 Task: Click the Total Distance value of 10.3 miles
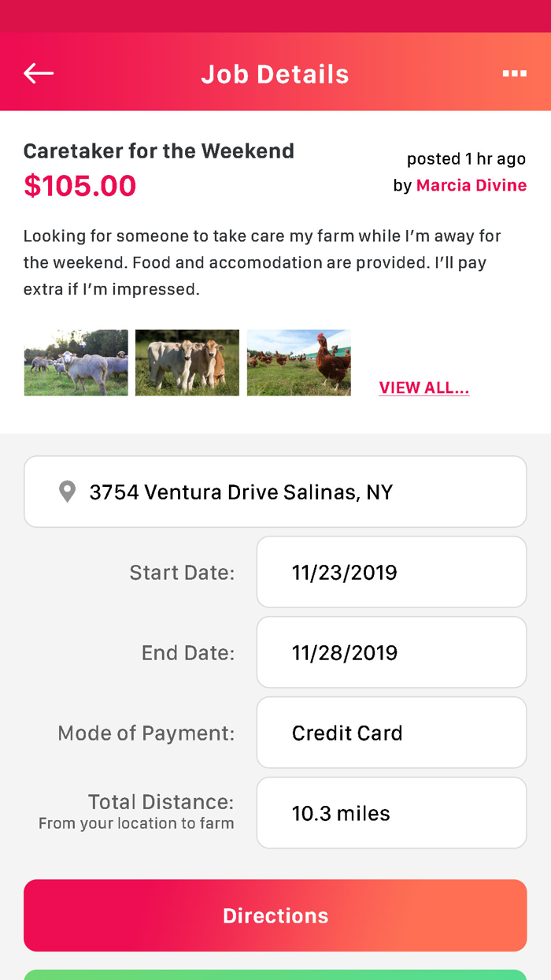point(391,812)
